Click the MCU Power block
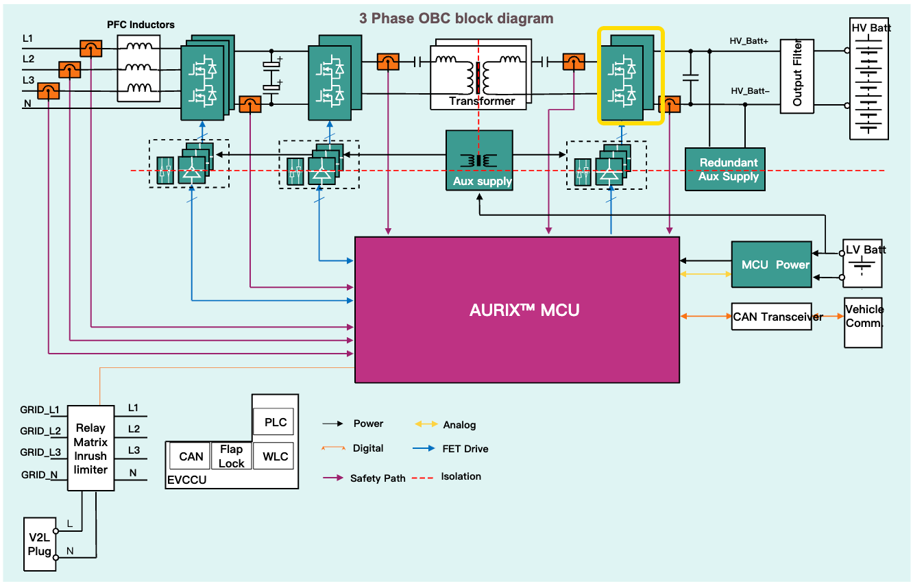Screen dimensions: 913x588 pyautogui.click(x=771, y=265)
